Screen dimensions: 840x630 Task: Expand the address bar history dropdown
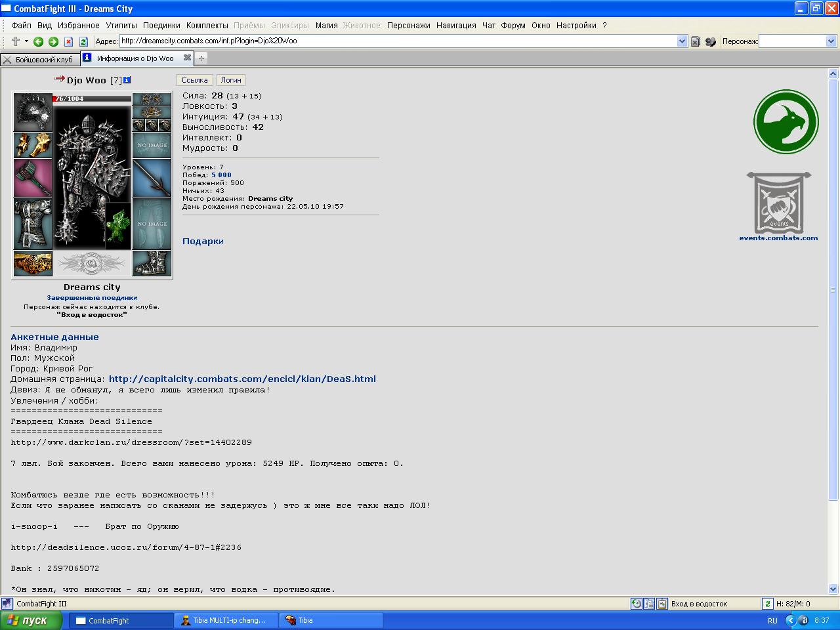[x=682, y=41]
